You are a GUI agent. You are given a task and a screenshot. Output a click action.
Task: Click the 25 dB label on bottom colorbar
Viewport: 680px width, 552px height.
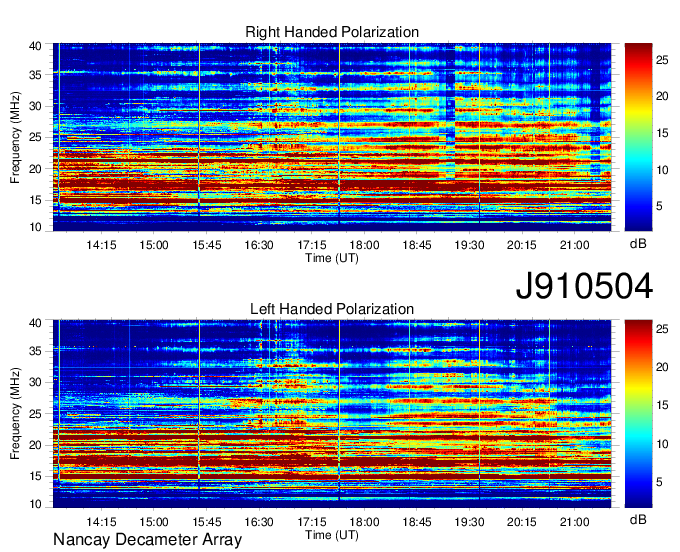pyautogui.click(x=662, y=329)
